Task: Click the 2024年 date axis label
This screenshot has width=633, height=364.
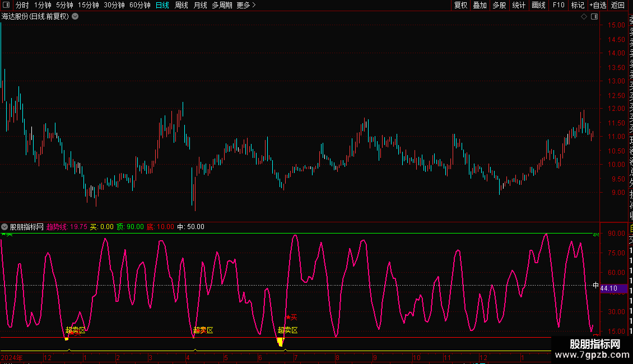Action: pos(12,357)
